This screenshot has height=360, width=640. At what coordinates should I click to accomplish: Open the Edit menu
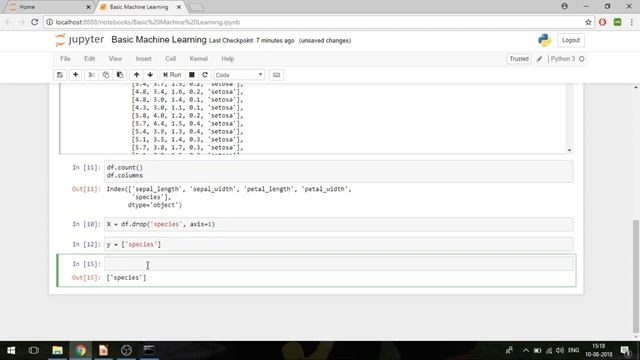pos(89,59)
